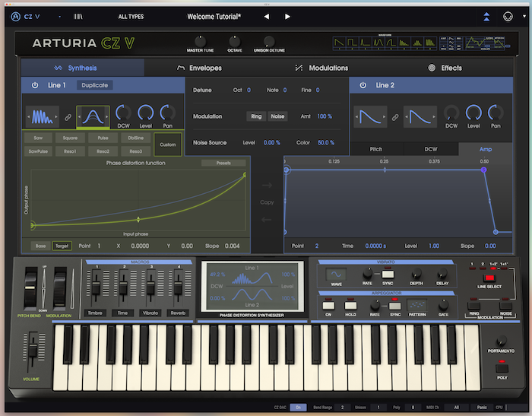Open ALL TYPES preset filter
This screenshot has height=416, width=532.
click(x=131, y=16)
